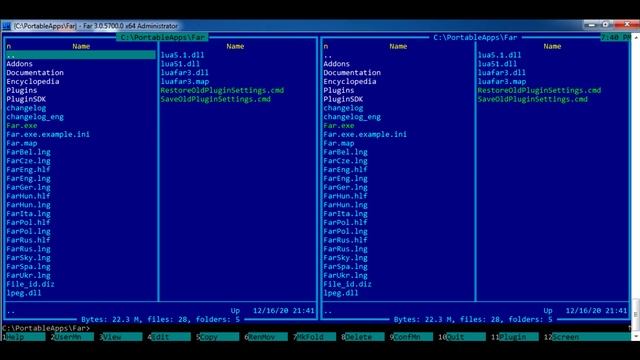640x360 pixels.
Task: Select luafar3.map in the right panel
Action: (x=502, y=82)
